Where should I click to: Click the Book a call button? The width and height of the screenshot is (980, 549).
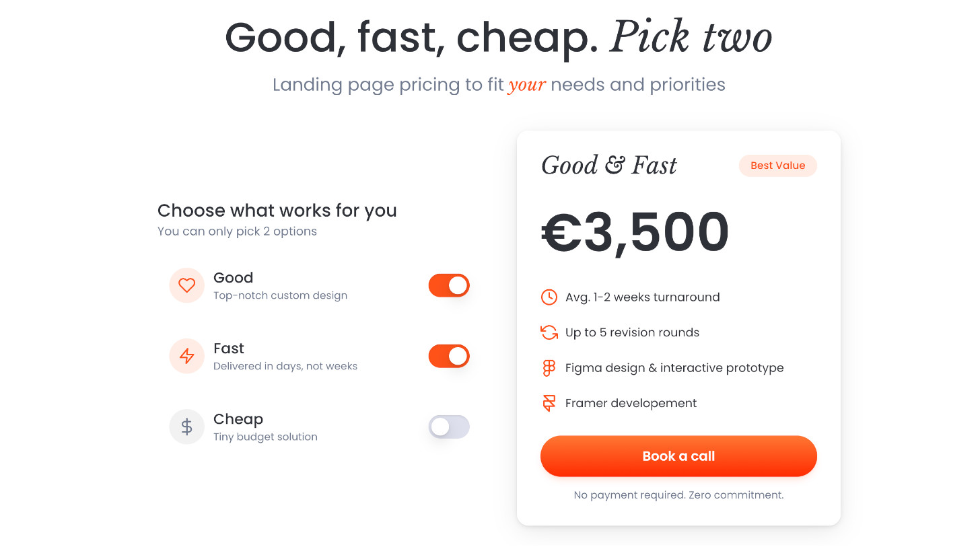coord(678,456)
